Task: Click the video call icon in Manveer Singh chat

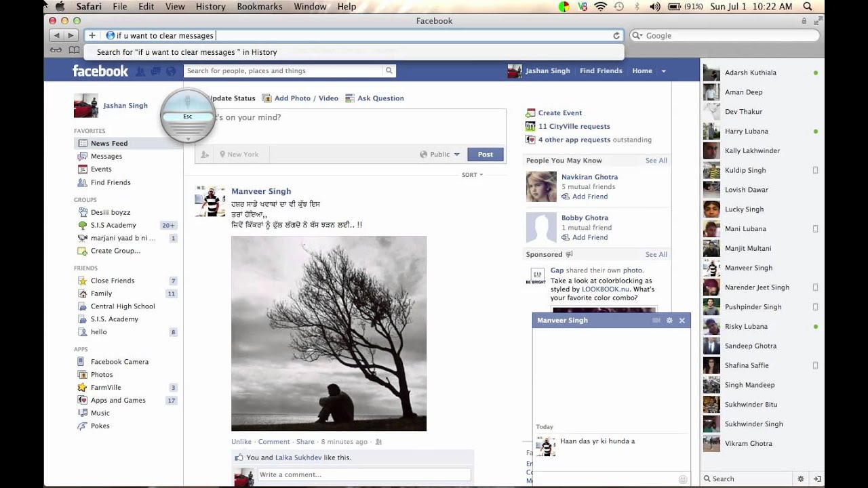Action: (x=656, y=320)
